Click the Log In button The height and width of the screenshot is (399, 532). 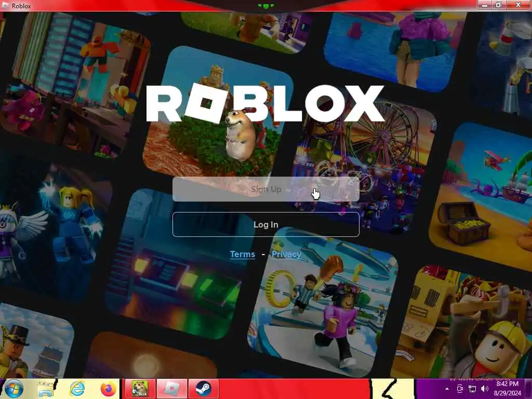click(265, 224)
